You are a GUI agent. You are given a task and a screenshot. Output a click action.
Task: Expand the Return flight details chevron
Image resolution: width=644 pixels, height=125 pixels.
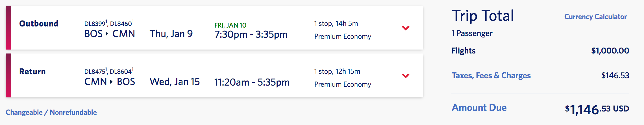405,76
